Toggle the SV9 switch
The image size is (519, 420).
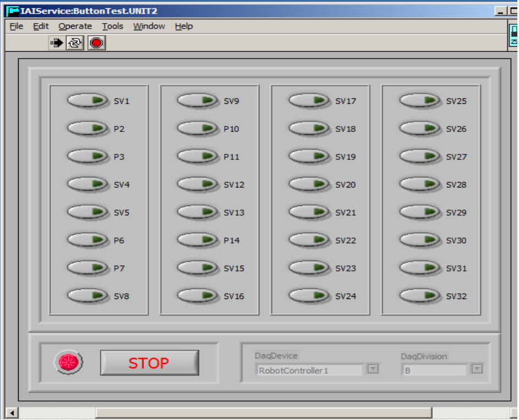(x=198, y=101)
